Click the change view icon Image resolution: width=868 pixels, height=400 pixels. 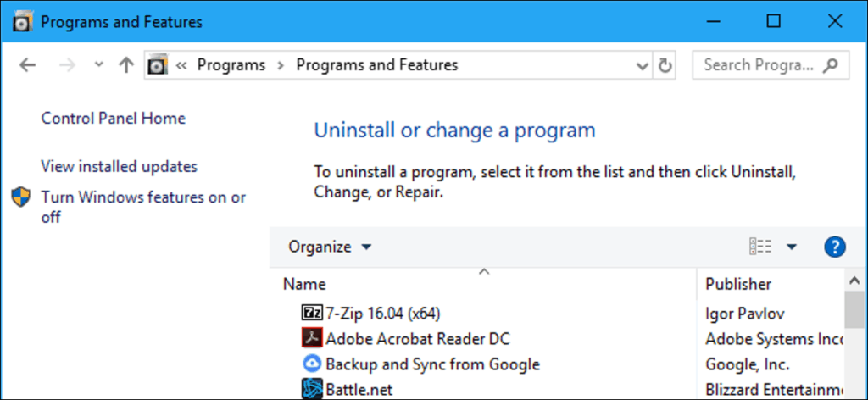coord(760,247)
